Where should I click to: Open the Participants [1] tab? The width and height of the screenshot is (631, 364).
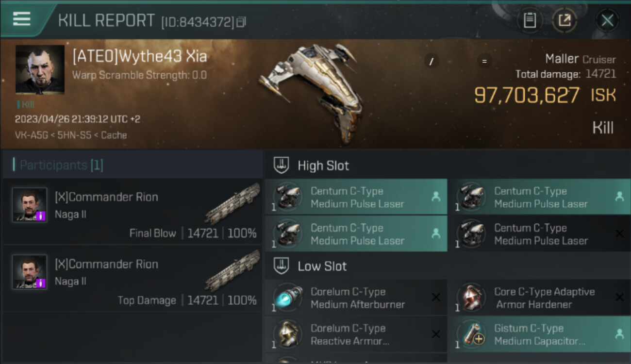coord(58,165)
